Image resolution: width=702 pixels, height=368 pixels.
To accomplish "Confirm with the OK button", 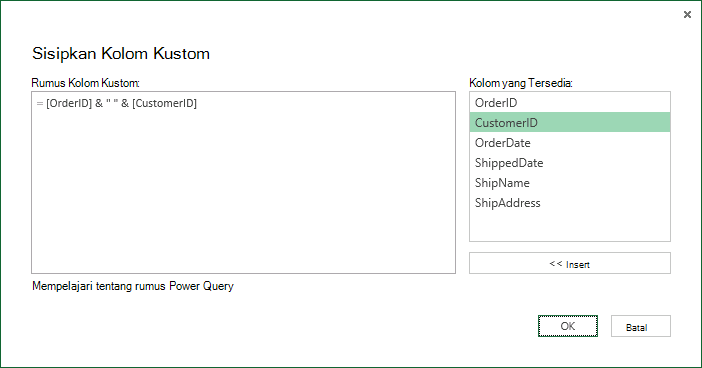I will tap(568, 326).
